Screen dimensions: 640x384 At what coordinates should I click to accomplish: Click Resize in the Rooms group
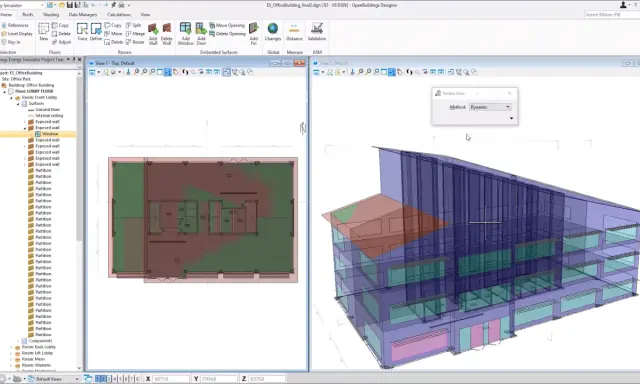point(135,42)
